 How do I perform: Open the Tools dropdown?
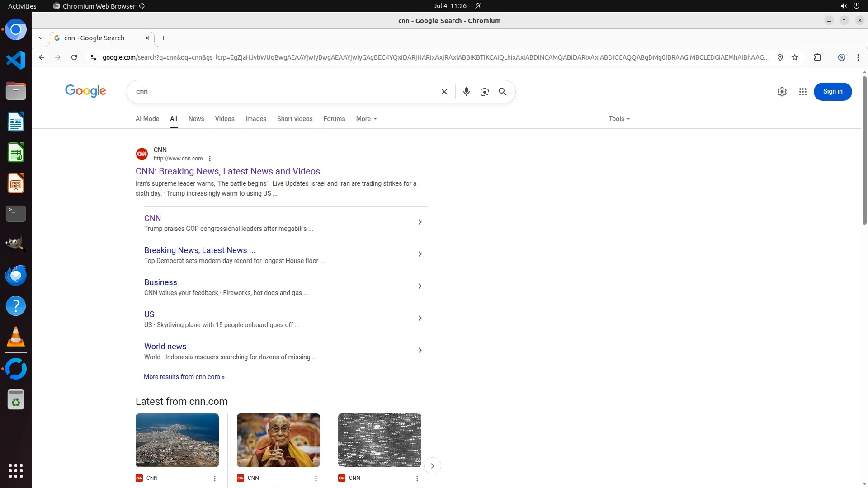[x=618, y=119]
